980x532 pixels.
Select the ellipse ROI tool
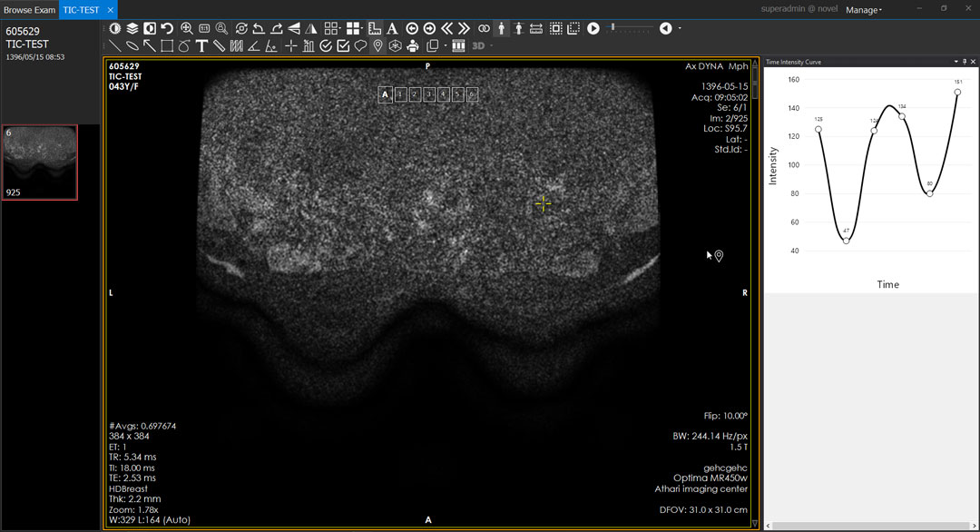coord(132,45)
